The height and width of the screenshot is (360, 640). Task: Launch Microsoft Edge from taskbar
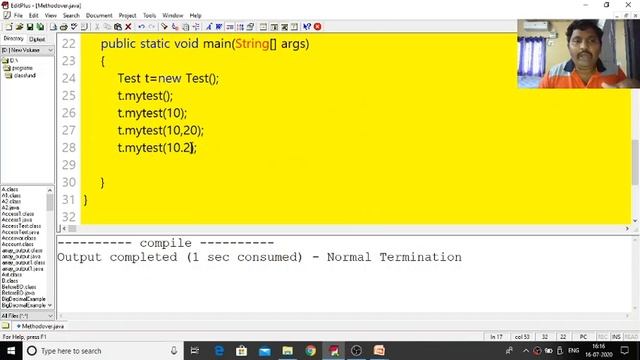click(219, 351)
